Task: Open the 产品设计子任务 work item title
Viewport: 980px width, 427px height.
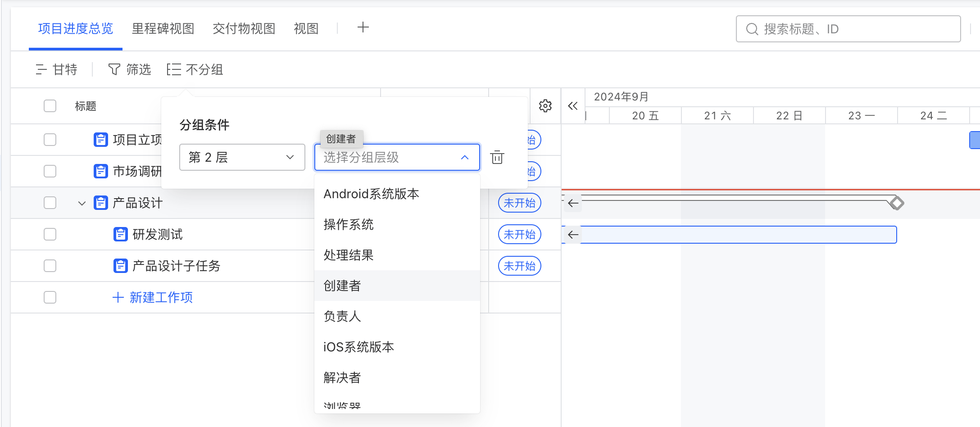Action: [177, 266]
